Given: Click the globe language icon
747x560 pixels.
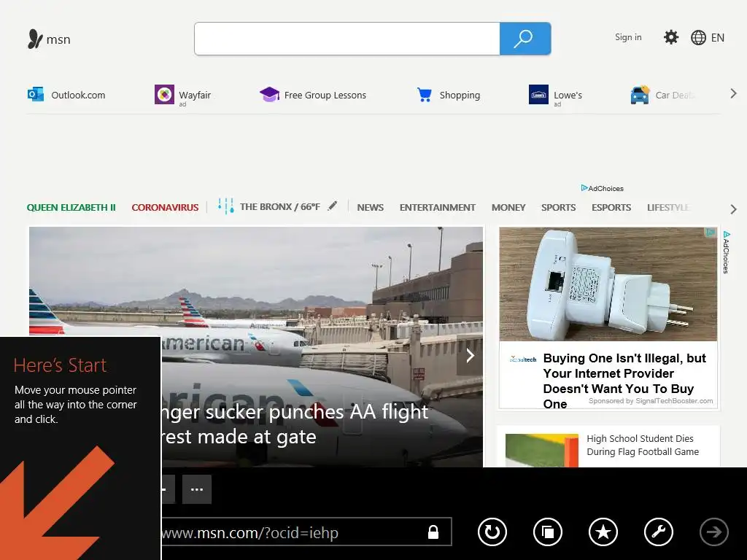Looking at the screenshot, I should click(x=698, y=38).
